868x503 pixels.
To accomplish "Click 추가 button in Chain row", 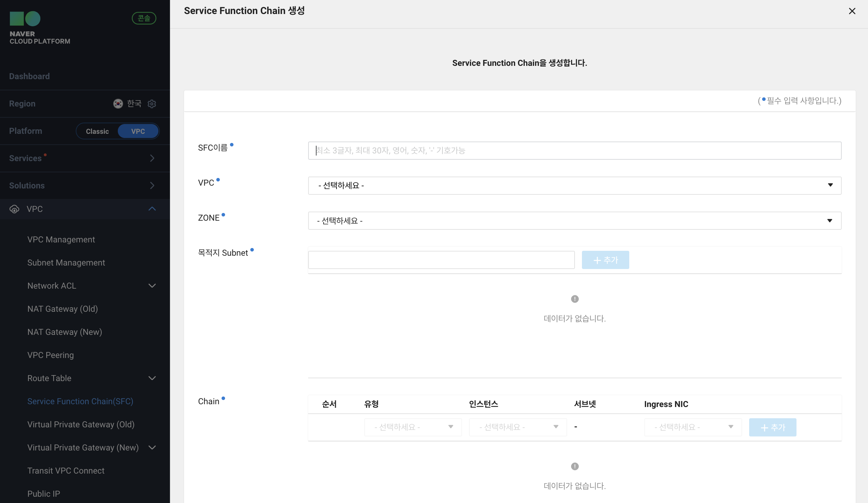I will point(772,427).
